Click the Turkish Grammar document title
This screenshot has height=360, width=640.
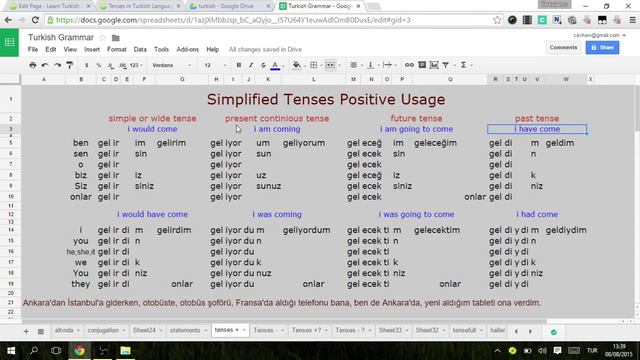click(61, 38)
